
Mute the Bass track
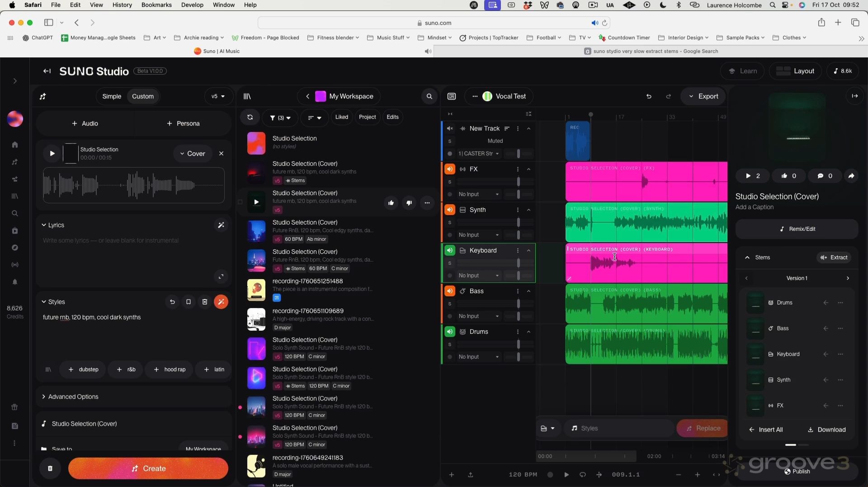click(x=450, y=291)
